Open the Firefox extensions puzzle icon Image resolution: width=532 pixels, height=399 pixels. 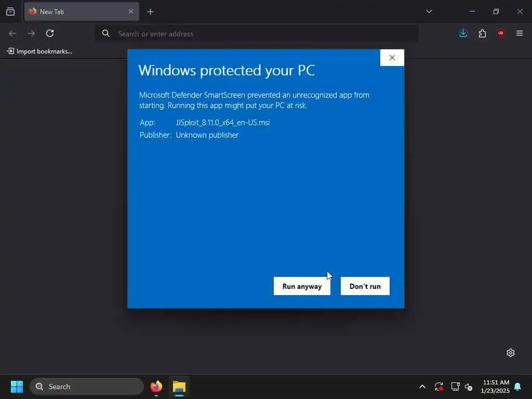(482, 33)
